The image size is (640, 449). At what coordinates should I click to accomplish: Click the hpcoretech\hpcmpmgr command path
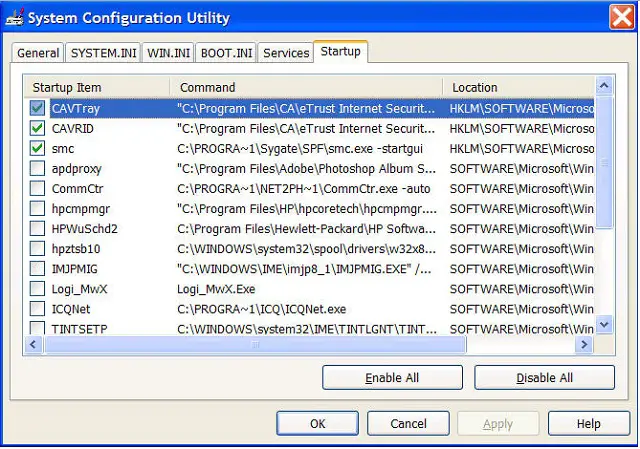pos(307,209)
